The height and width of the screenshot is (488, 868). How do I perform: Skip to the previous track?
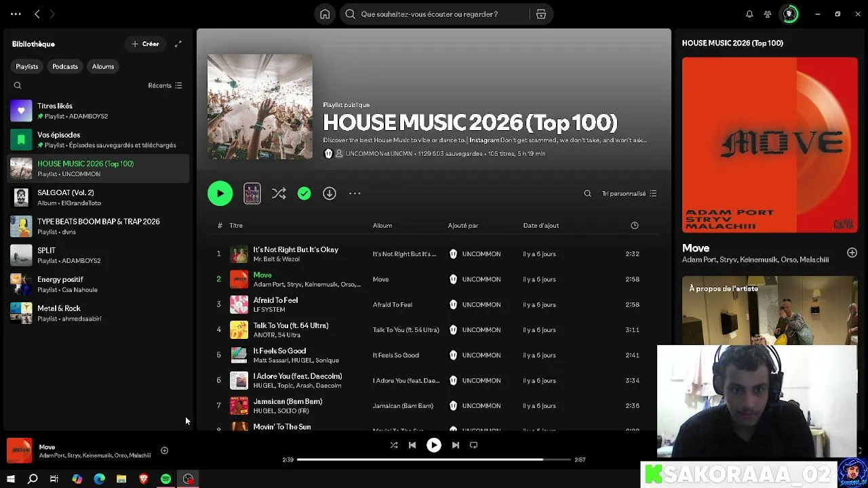[412, 445]
